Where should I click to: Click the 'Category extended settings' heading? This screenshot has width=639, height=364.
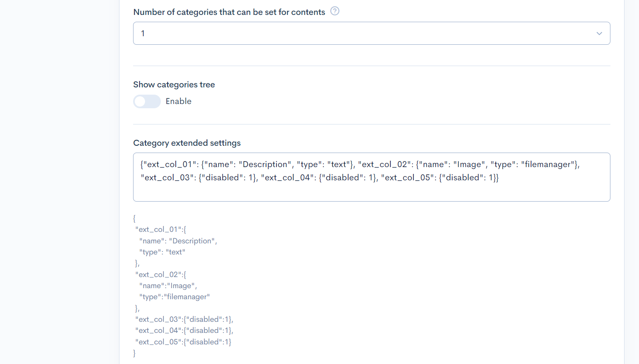pyautogui.click(x=187, y=143)
